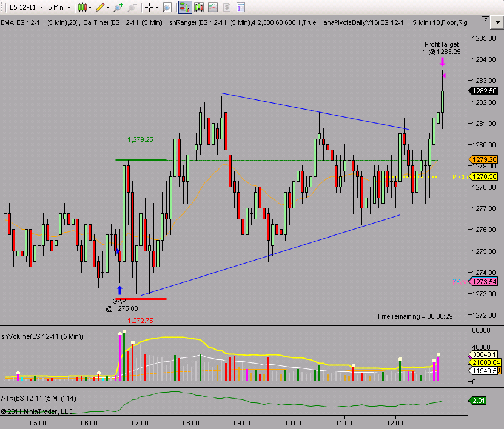Click the 07:00 time axis label
The image size is (504, 429).
[x=140, y=423]
